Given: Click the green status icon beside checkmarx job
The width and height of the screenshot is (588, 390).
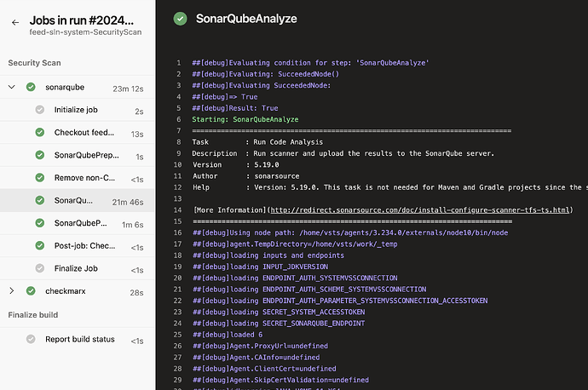Looking at the screenshot, I should tap(31, 291).
